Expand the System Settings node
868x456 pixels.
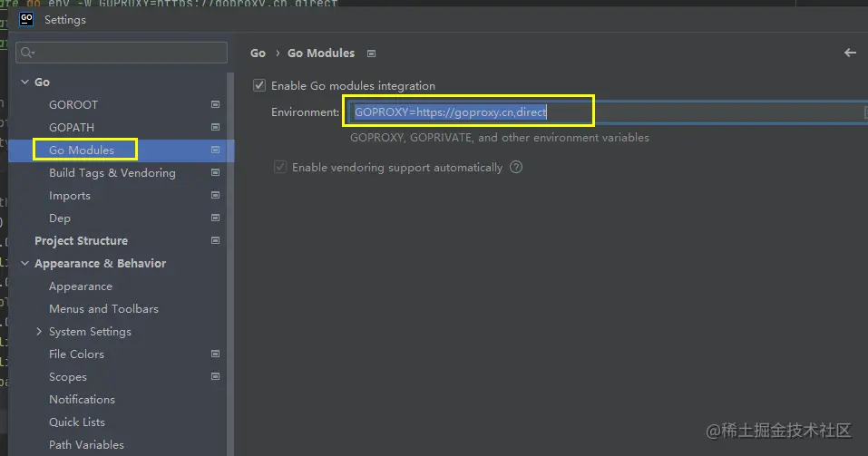tap(39, 332)
